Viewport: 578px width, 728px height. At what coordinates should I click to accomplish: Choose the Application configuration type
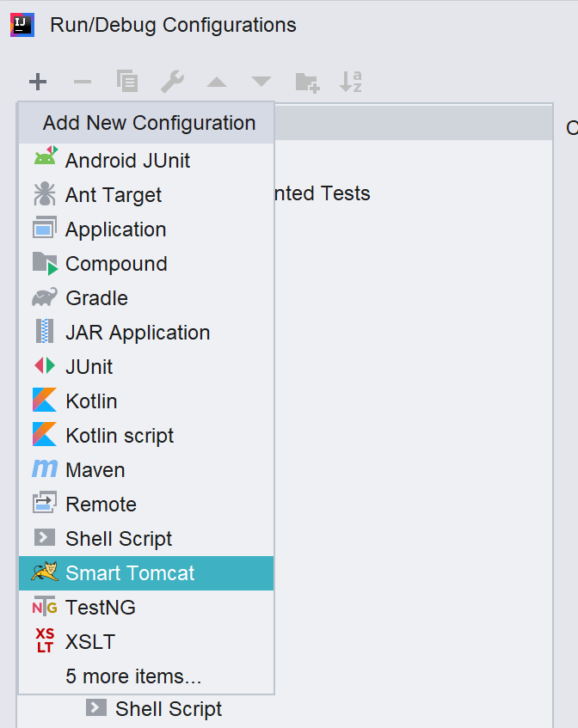tap(146, 229)
